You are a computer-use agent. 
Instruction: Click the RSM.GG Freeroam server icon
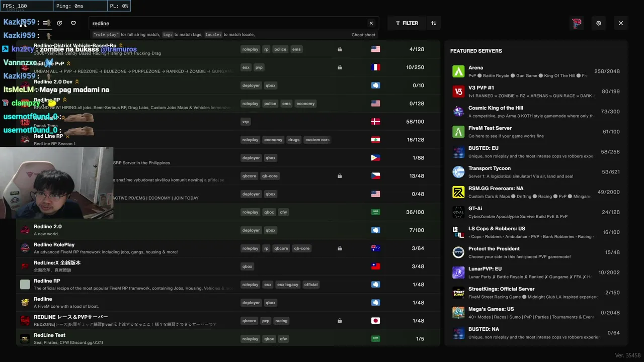pos(458,192)
